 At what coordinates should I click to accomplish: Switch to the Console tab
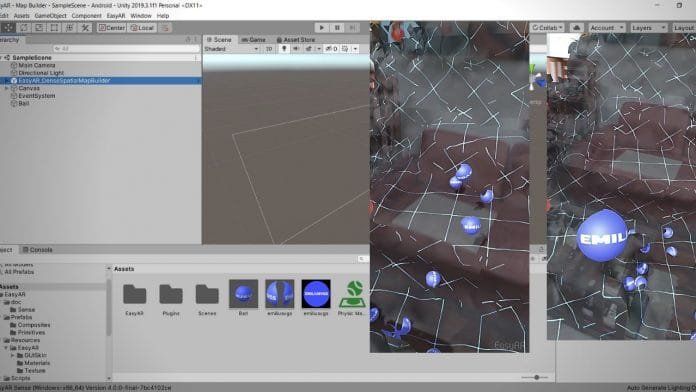(38, 250)
